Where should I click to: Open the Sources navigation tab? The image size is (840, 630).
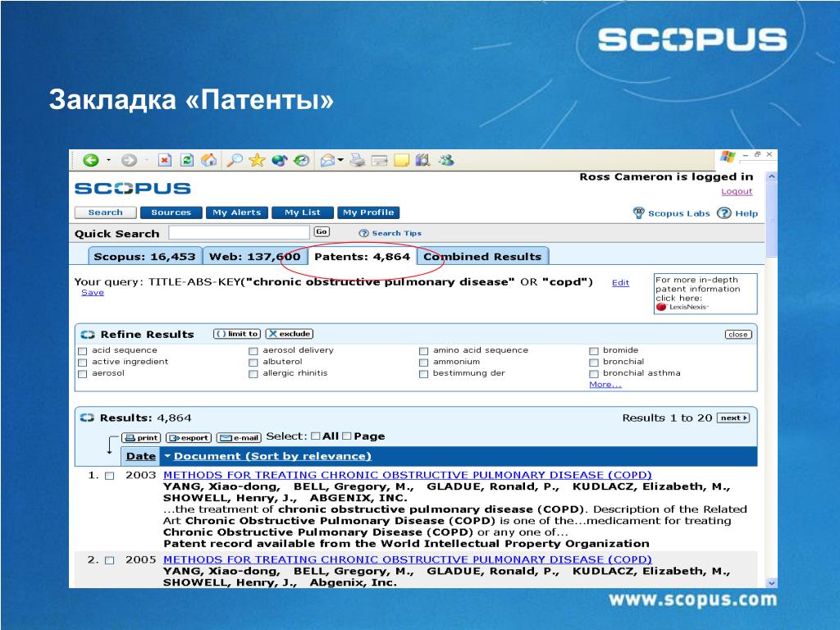(x=171, y=212)
